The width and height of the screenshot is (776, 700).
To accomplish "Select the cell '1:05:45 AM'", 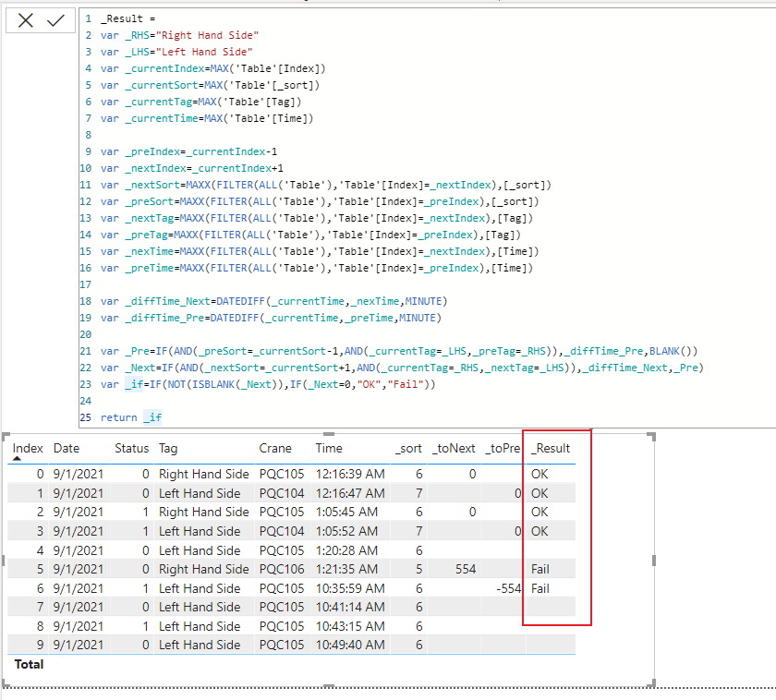I will [347, 512].
